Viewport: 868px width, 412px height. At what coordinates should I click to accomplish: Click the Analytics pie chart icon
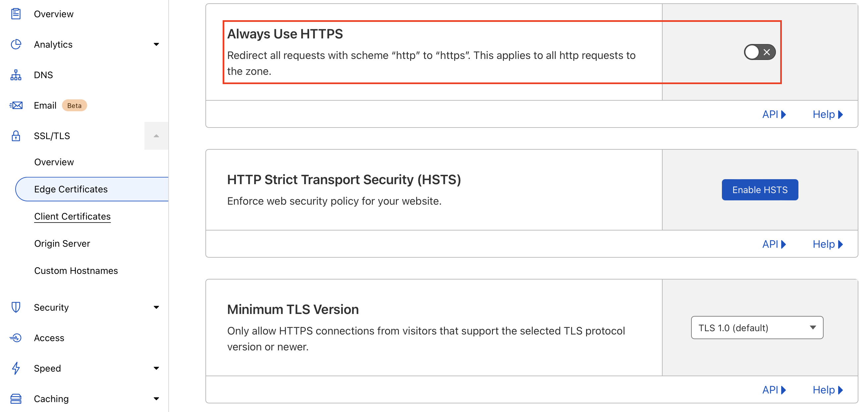(16, 44)
